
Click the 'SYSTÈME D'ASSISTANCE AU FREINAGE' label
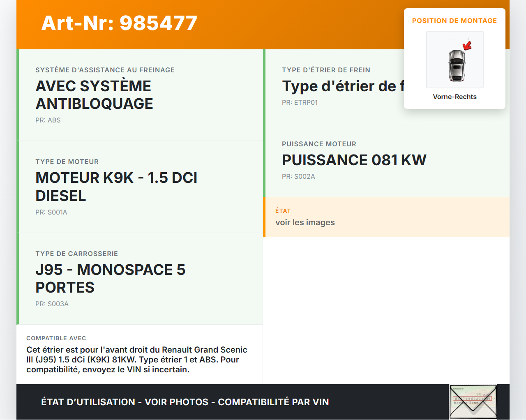coord(105,70)
